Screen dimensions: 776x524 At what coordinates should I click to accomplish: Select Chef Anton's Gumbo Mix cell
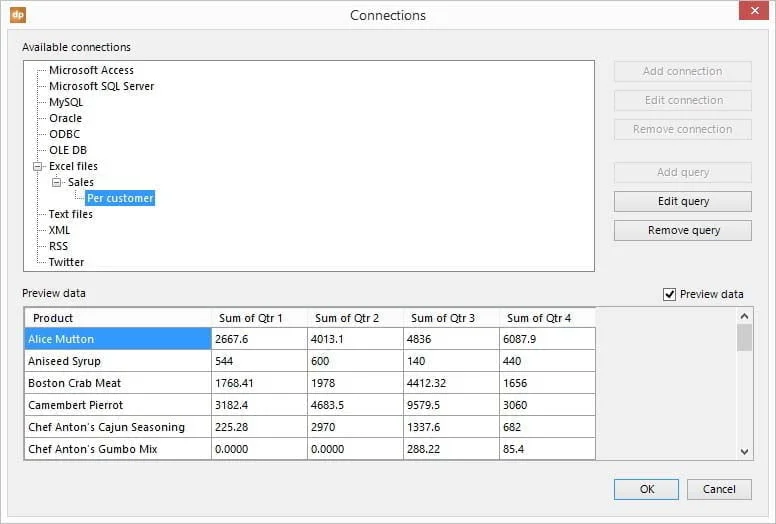tap(118, 449)
